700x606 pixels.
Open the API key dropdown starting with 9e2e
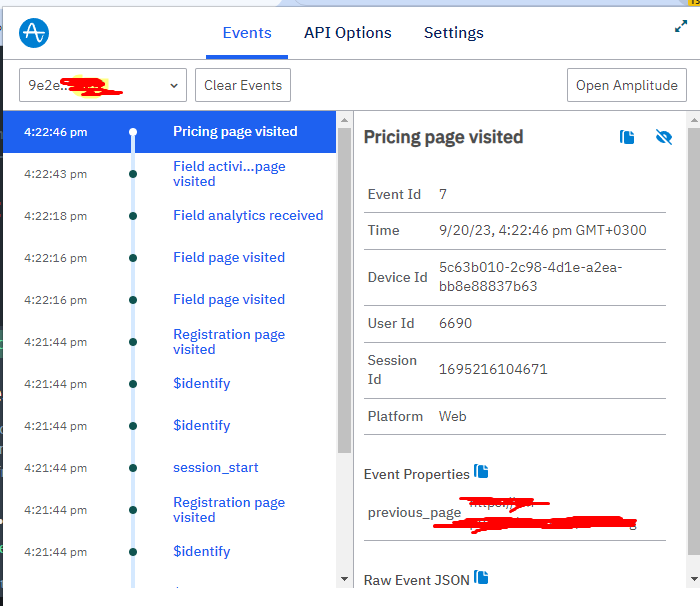pyautogui.click(x=103, y=85)
